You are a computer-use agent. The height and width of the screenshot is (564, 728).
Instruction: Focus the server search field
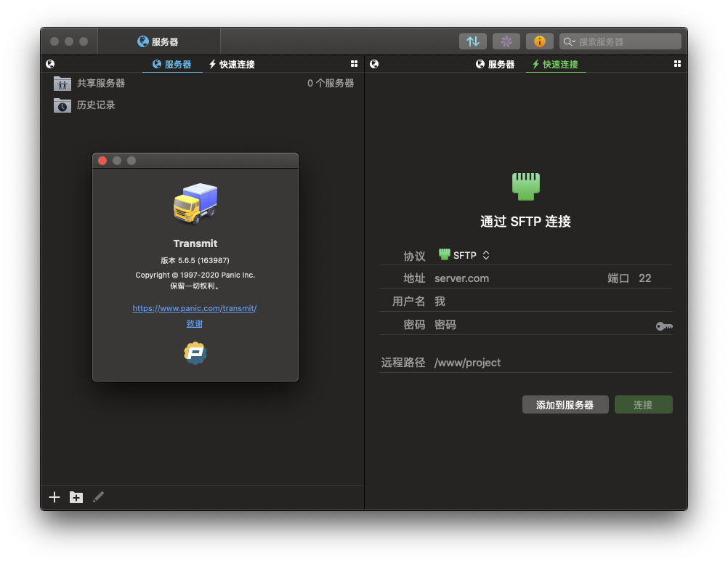(x=620, y=41)
